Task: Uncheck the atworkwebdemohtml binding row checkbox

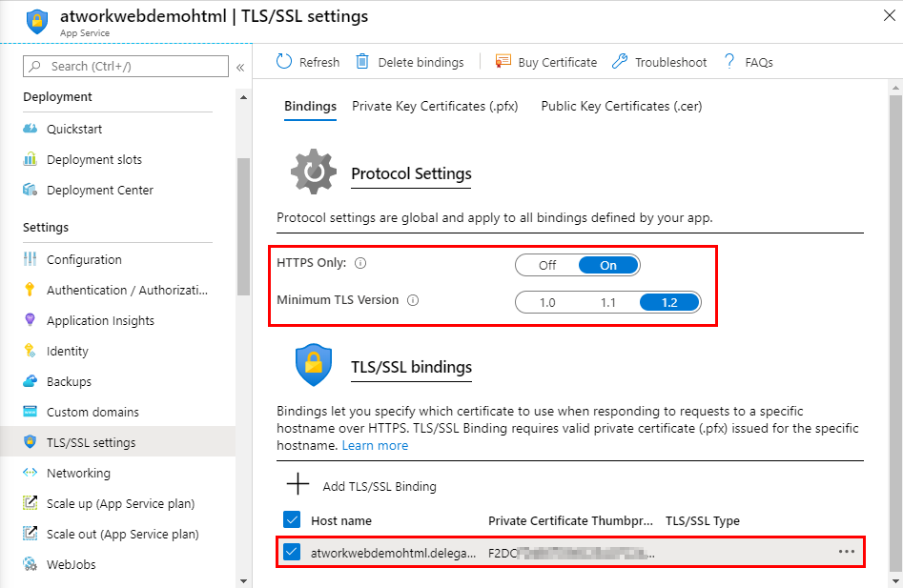Action: point(292,551)
